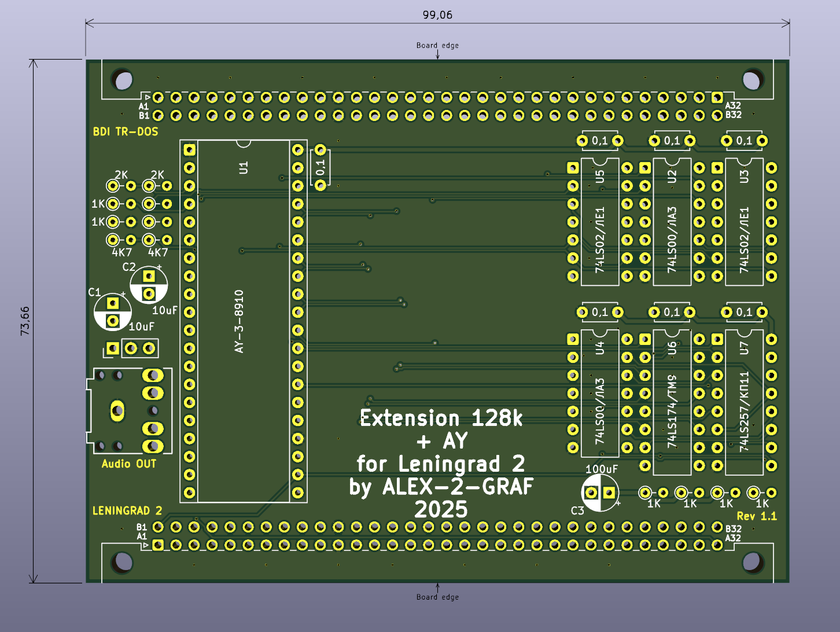Select the 99,06 width dimension text

click(x=437, y=15)
